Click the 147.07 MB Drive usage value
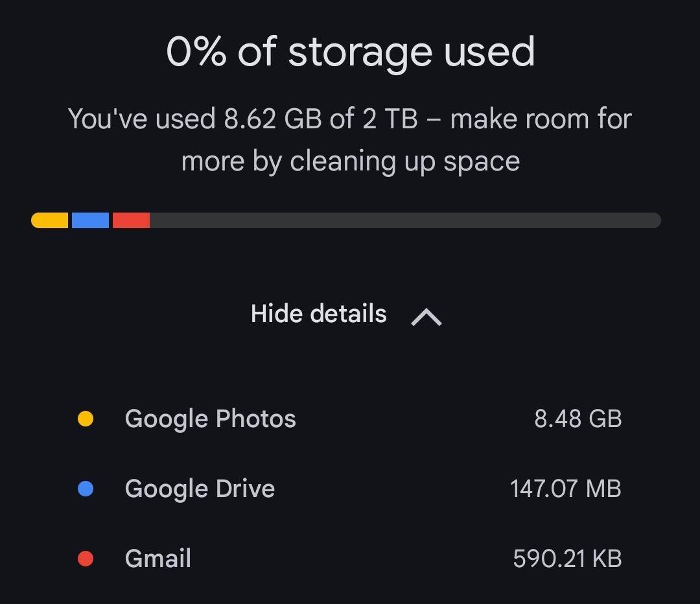Viewport: 700px width, 604px height. point(565,489)
